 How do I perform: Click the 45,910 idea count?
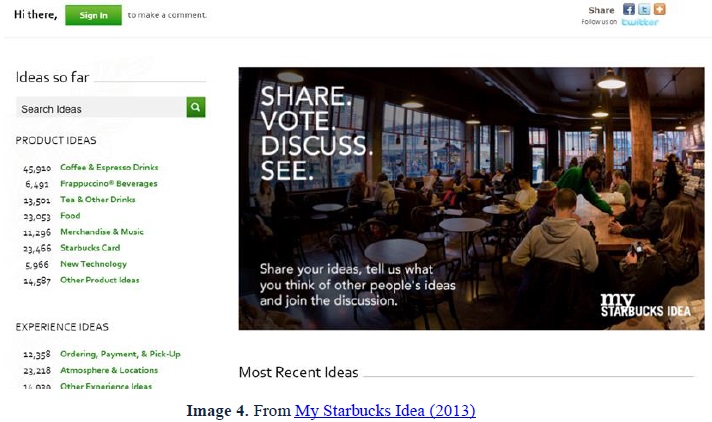click(x=37, y=169)
